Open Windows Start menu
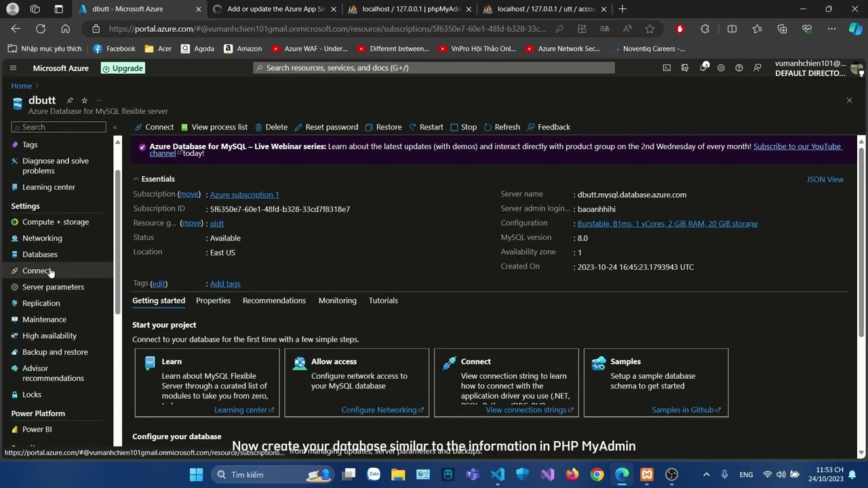 tap(196, 474)
